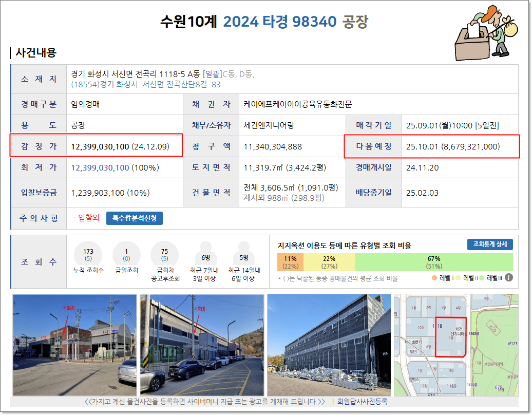Open the second photo marked 기호(3)
This screenshot has height=415, width=532.
pyautogui.click(x=202, y=345)
